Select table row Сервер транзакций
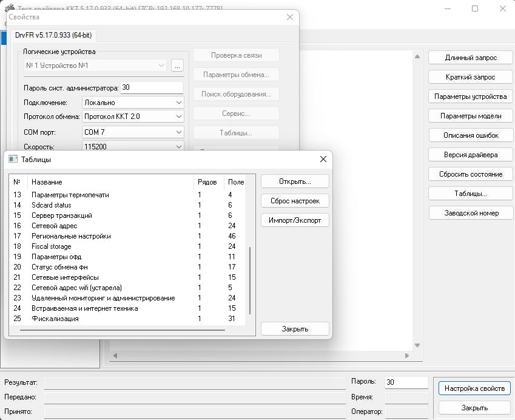515x420 pixels. click(128, 215)
